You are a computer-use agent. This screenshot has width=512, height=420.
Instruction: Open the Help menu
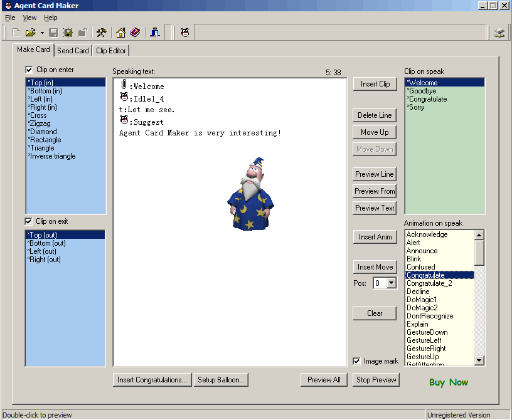(51, 18)
